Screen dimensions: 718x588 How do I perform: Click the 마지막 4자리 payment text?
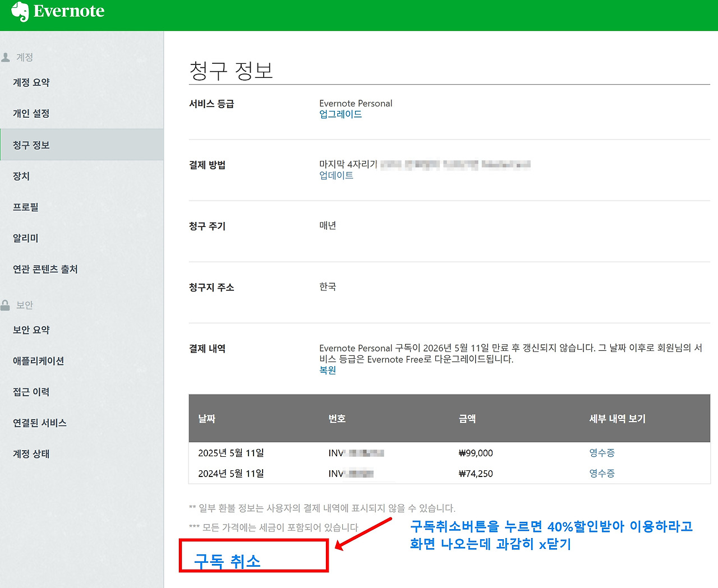[x=348, y=164]
